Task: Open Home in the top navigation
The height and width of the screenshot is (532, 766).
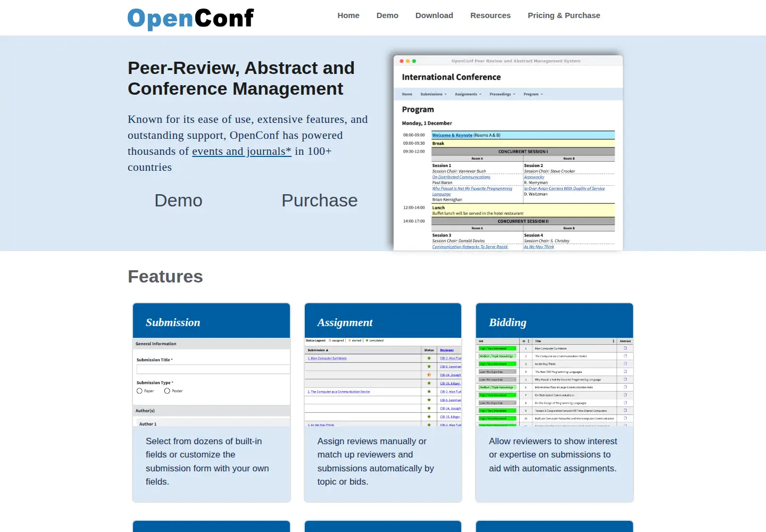Action: pos(348,15)
